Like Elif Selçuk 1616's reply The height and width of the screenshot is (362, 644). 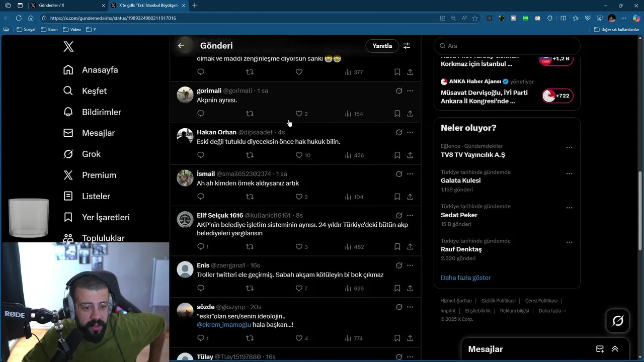[299, 247]
